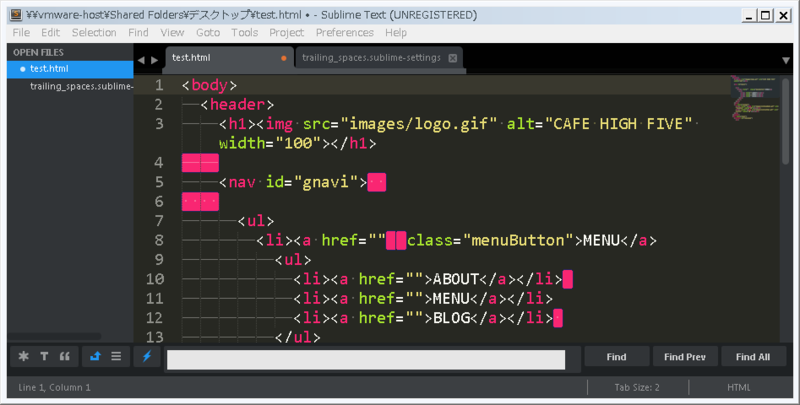Click BLOG link text on line 12
800x405 pixels.
[x=451, y=318]
